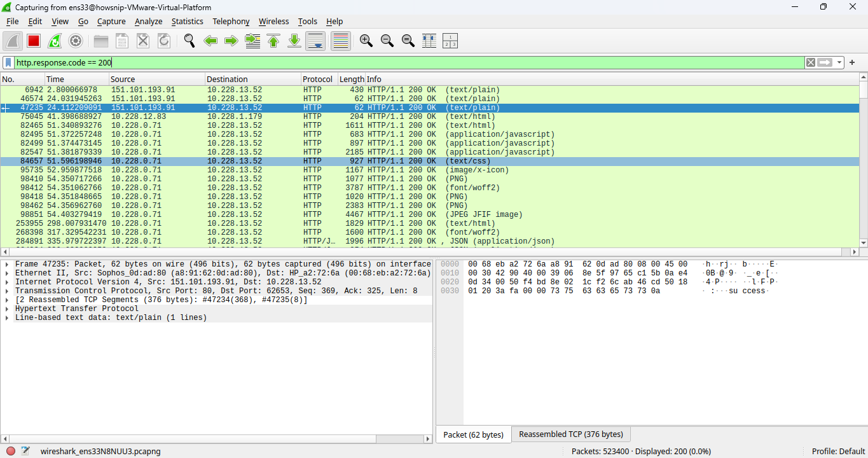Image resolution: width=868 pixels, height=458 pixels.
Task: Select packet 98851 JPEG JFIF image row
Action: point(429,215)
